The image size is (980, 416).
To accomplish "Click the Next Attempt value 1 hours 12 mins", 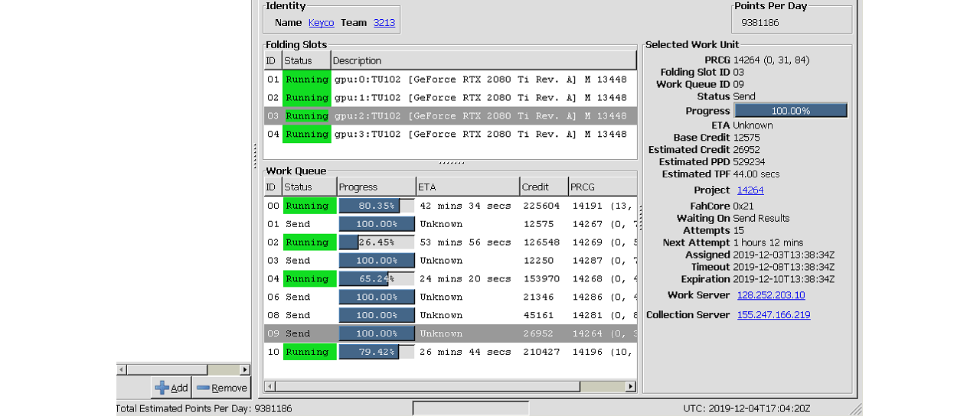I will point(769,242).
